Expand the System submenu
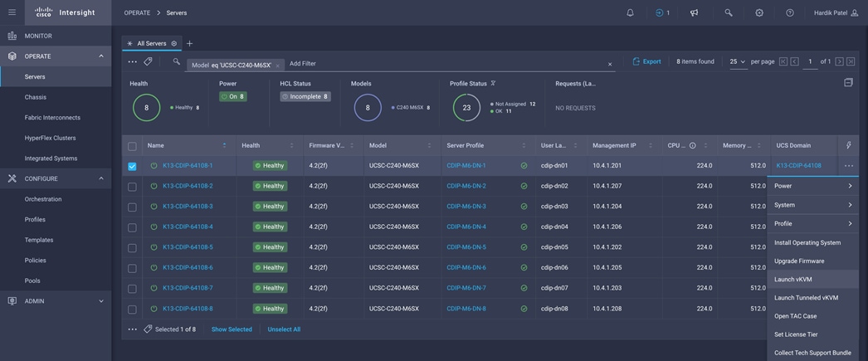This screenshot has width=868, height=361. 812,205
